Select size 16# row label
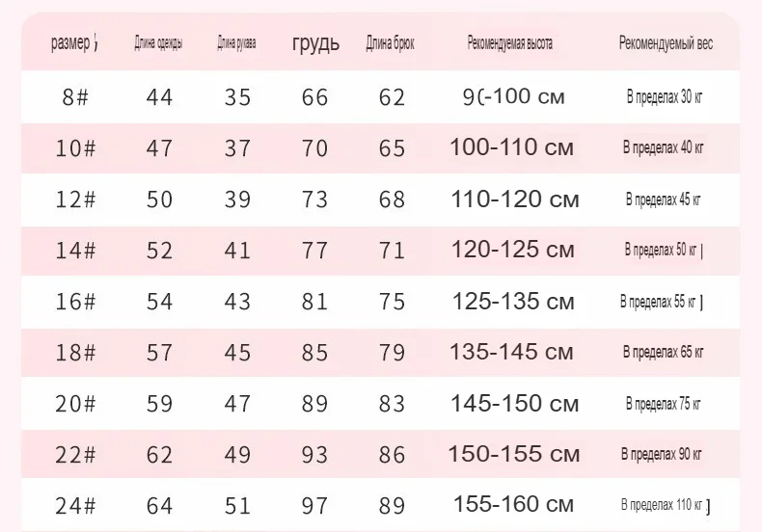 point(75,302)
